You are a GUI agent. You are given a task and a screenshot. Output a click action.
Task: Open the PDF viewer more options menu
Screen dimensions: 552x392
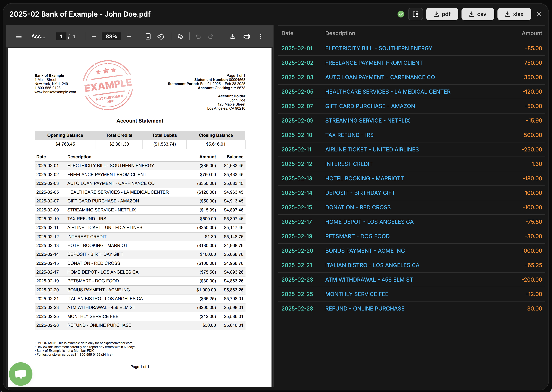click(x=261, y=37)
